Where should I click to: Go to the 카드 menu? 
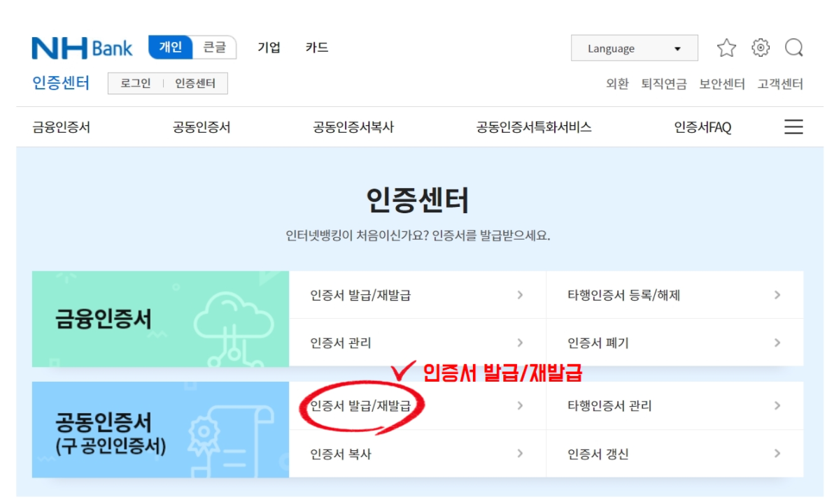tap(317, 48)
